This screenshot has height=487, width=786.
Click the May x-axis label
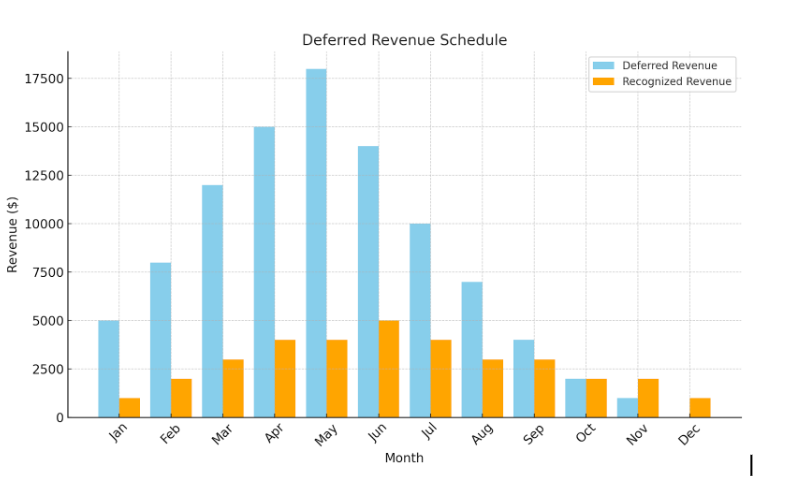tap(326, 435)
